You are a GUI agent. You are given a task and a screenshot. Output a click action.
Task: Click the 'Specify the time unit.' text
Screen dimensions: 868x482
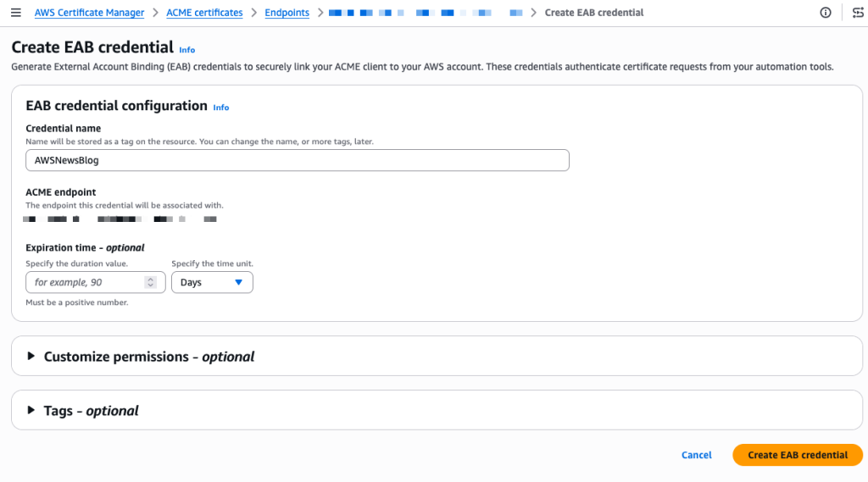coord(213,263)
